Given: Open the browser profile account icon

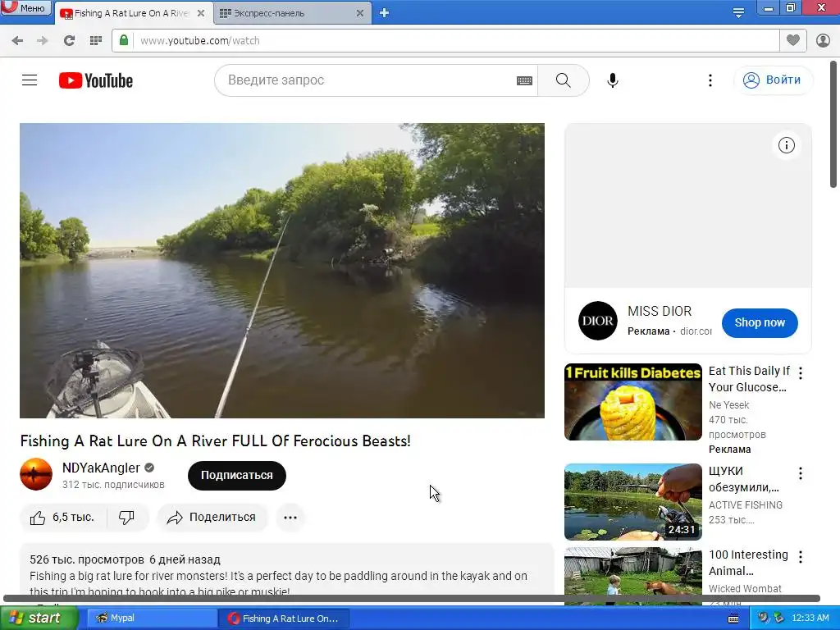Looking at the screenshot, I should (823, 40).
